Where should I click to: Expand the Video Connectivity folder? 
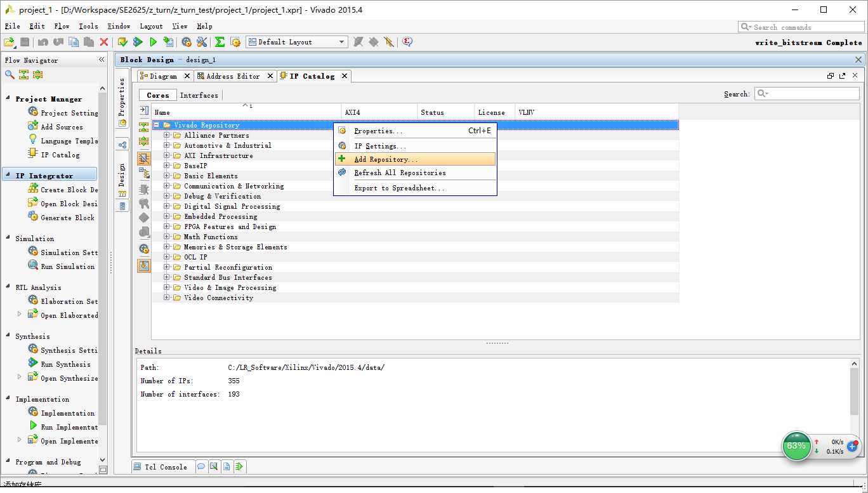pos(167,298)
